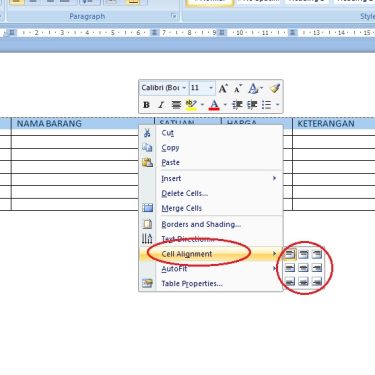Click the empty cell below KETERANGAN
Image resolution: width=375 pixels, height=375 pixels.
(x=334, y=141)
